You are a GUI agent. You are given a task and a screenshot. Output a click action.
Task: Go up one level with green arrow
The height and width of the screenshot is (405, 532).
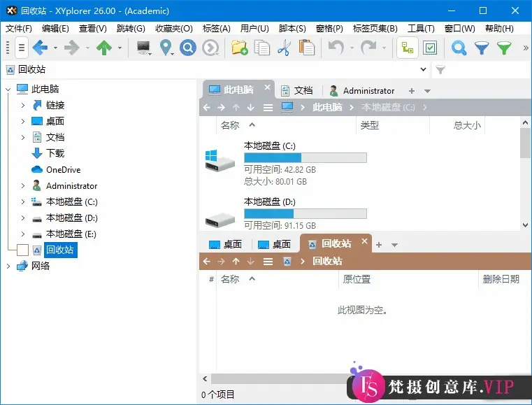coord(104,48)
